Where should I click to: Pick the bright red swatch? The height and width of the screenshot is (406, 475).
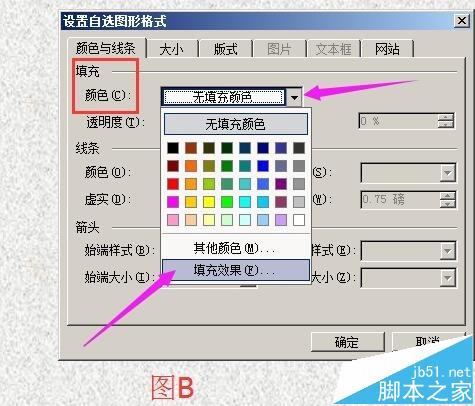click(173, 184)
